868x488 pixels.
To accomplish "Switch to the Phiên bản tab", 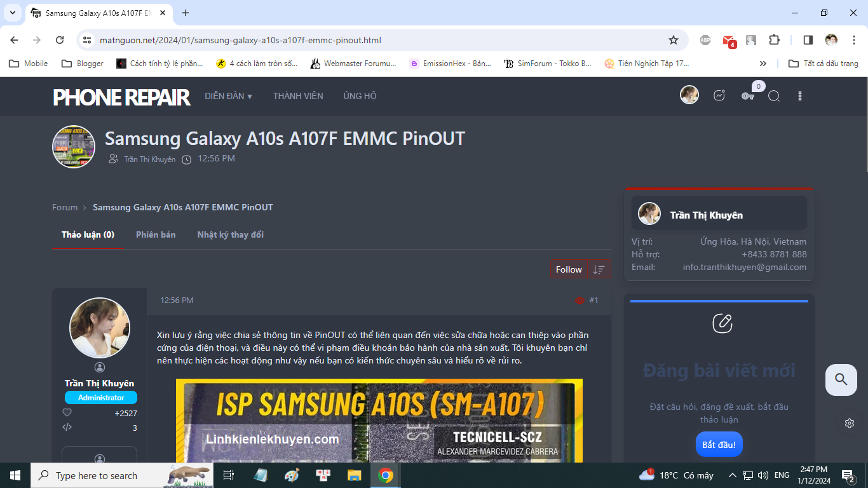I will (x=156, y=234).
